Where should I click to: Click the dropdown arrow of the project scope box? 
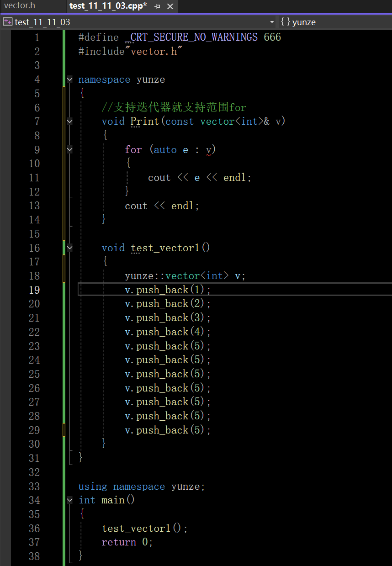pos(272,22)
